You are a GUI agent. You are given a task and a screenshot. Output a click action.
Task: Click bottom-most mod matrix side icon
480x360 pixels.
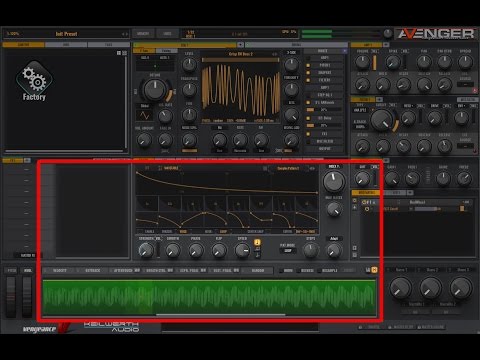[x=355, y=255]
